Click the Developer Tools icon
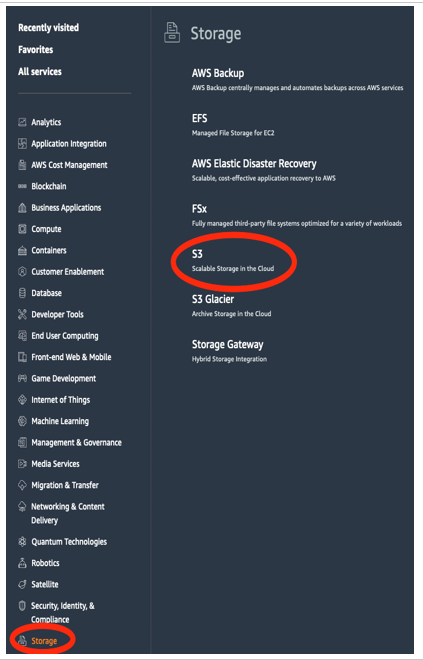Image resolution: width=423 pixels, height=660 pixels. pos(22,314)
